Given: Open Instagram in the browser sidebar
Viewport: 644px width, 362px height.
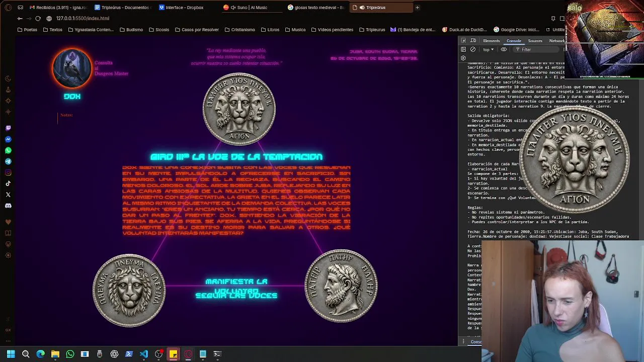Looking at the screenshot, I should tap(8, 172).
